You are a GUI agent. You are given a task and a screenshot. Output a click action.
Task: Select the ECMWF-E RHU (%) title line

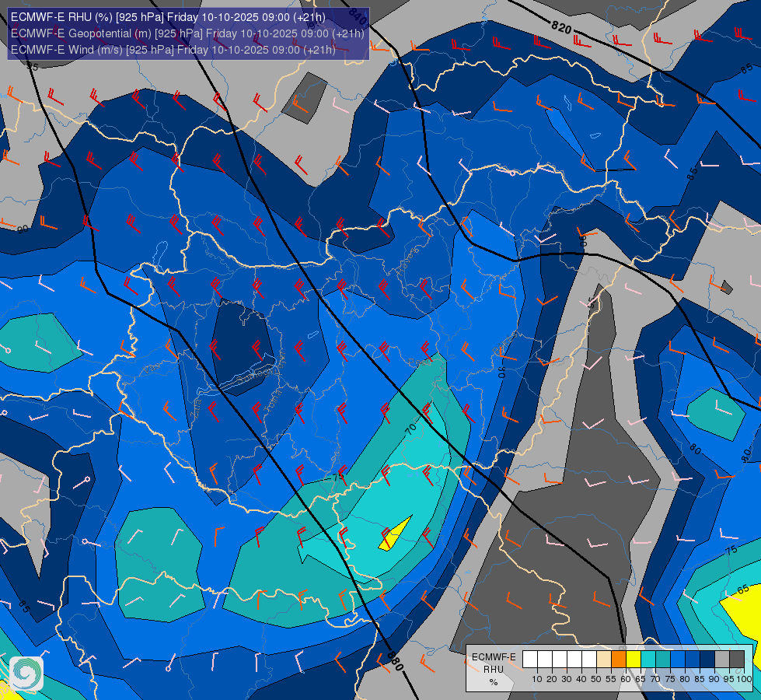click(168, 17)
